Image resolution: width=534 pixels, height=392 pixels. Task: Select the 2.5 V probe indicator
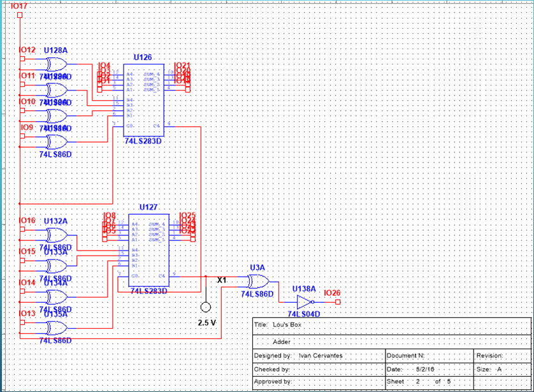tap(206, 307)
